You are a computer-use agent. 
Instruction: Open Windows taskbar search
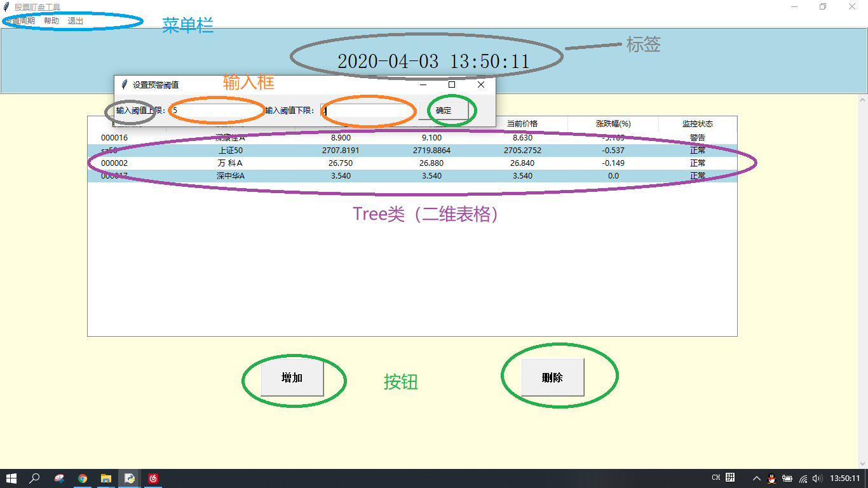tap(35, 478)
